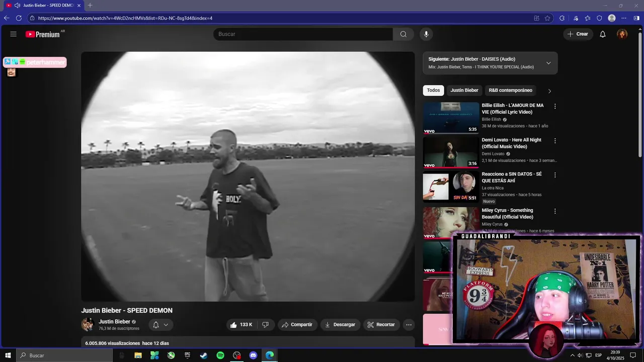Select the R&B contemporáneo filter chip
Screen dimensions: 644x362
pyautogui.click(x=510, y=90)
